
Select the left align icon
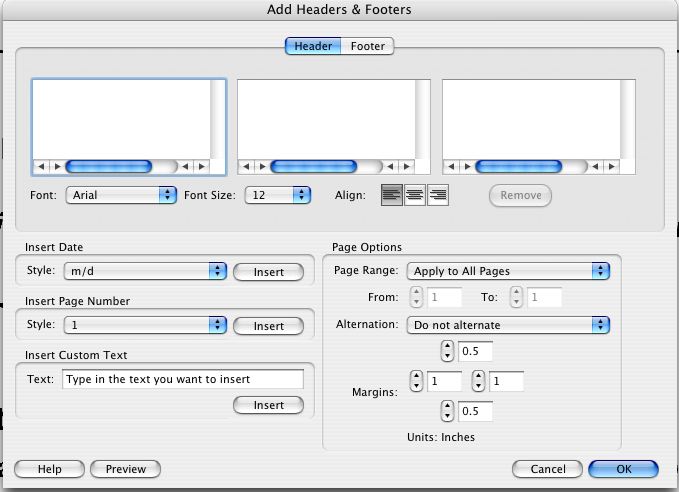point(391,195)
